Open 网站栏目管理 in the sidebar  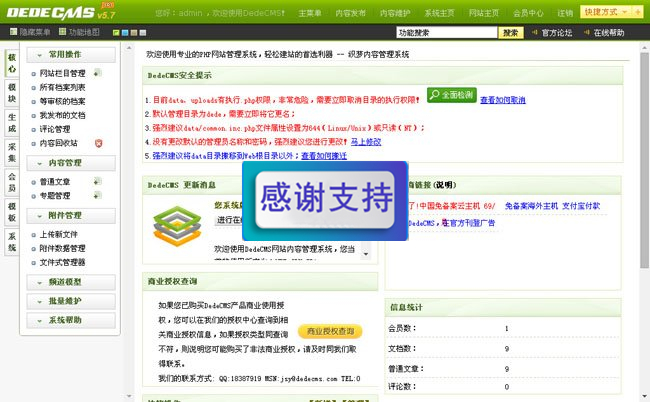click(62, 73)
